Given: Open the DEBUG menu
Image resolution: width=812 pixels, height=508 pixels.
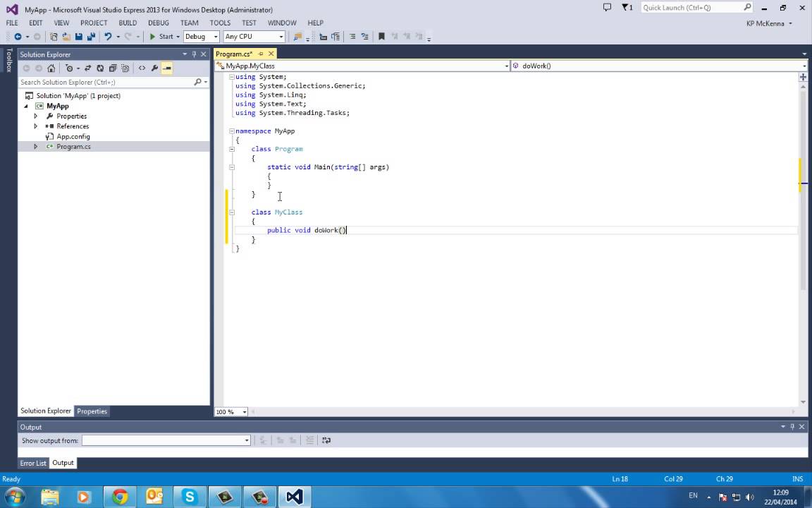Looking at the screenshot, I should [x=159, y=23].
